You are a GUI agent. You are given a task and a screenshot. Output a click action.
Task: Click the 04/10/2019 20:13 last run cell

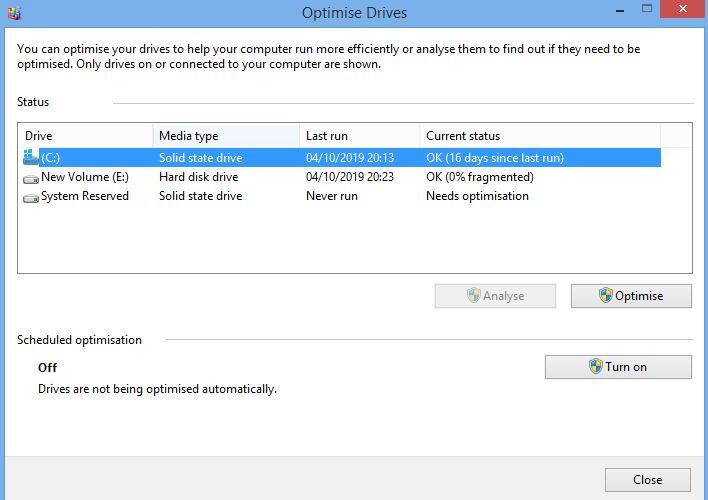pyautogui.click(x=350, y=158)
